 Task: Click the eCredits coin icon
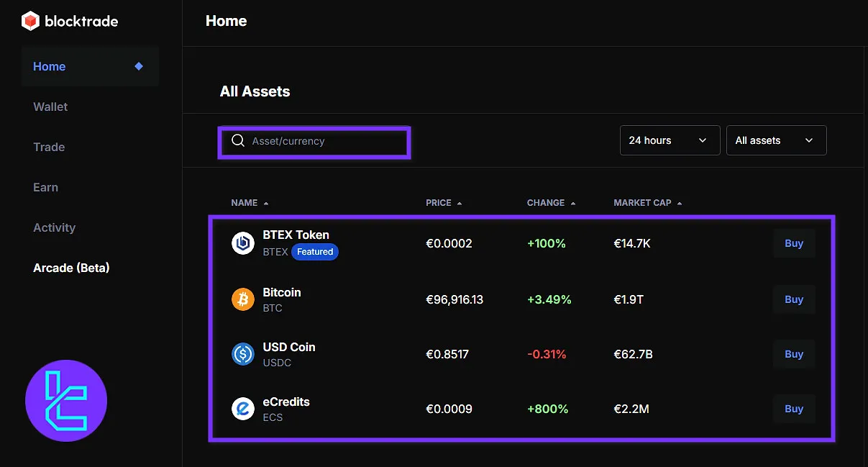tap(243, 409)
